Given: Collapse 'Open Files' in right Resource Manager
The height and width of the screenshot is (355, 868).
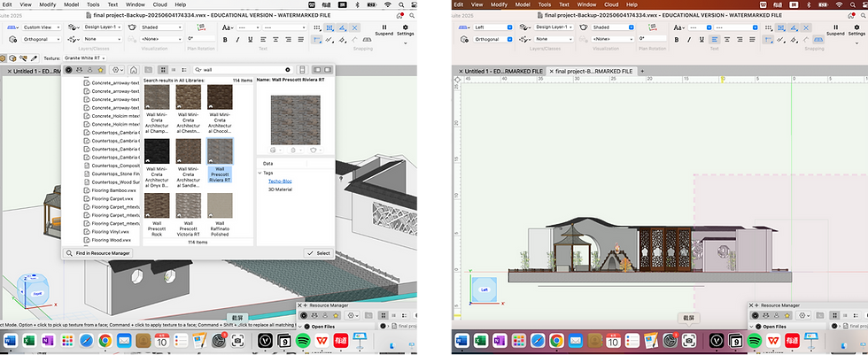Looking at the screenshot, I should pyautogui.click(x=752, y=327).
